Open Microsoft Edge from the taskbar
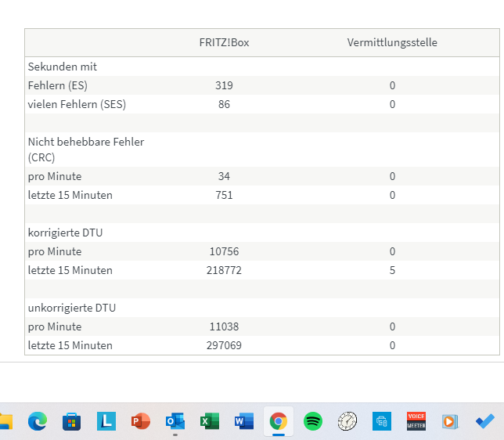This screenshot has width=504, height=440. [38, 421]
